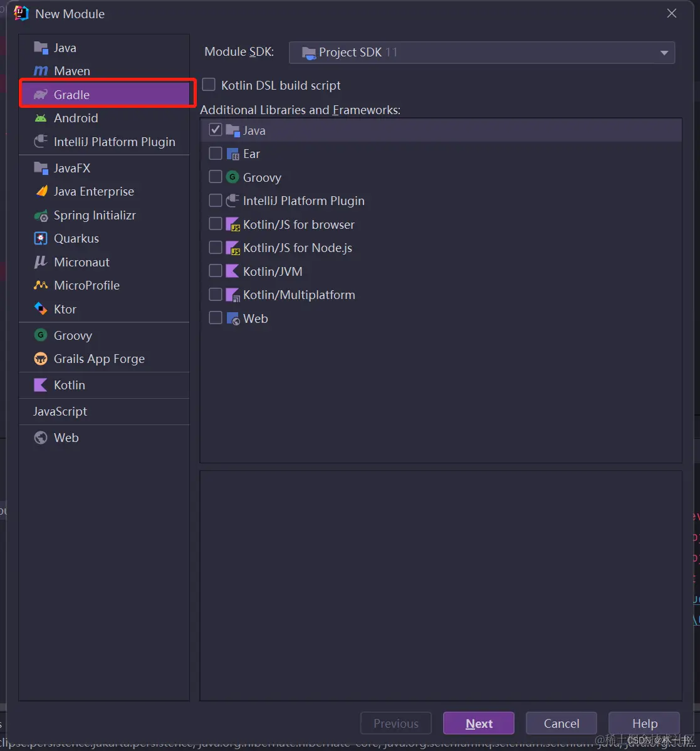Click the Next button

point(479,723)
